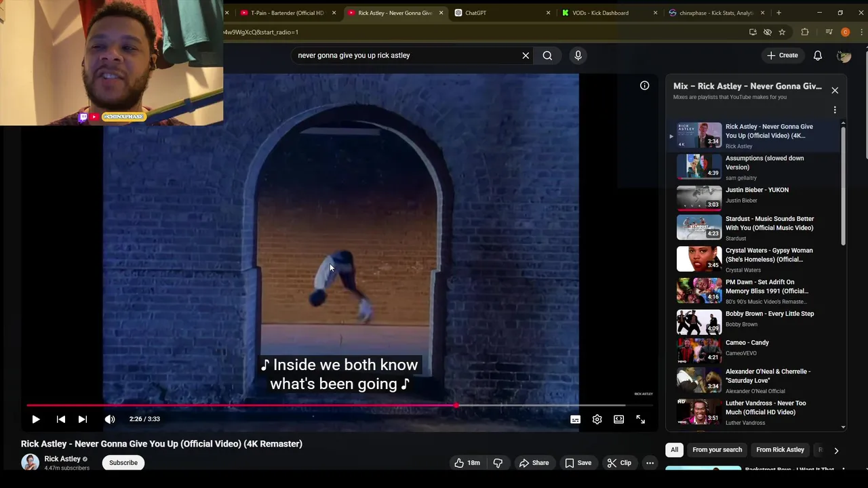Screen dimensions: 868x488
Task: Close the Mix playlist panel
Action: 835,90
